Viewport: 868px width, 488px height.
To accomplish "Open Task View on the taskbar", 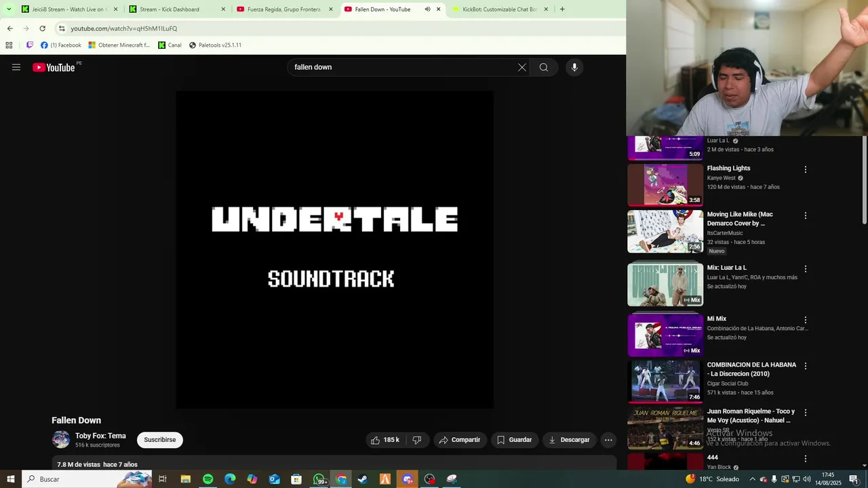I will 163,479.
